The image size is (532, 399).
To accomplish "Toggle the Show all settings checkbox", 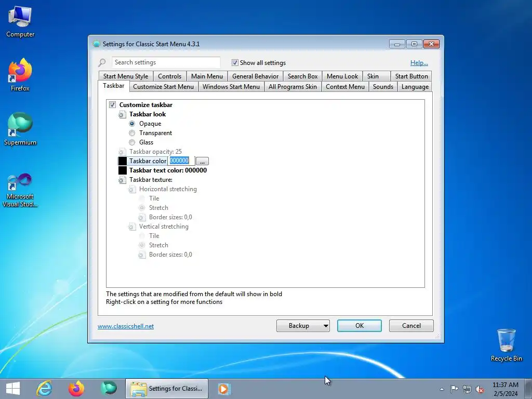I will pyautogui.click(x=235, y=62).
